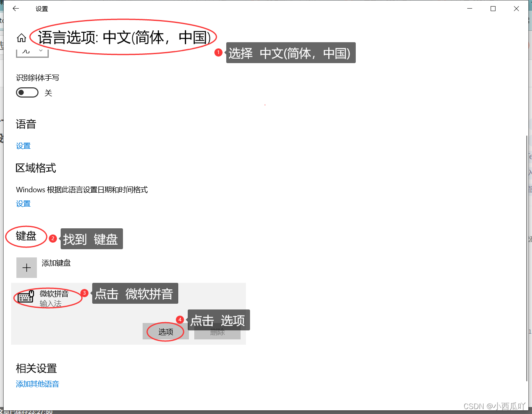532x414 pixels.
Task: Maximize the Settings window
Action: point(493,9)
